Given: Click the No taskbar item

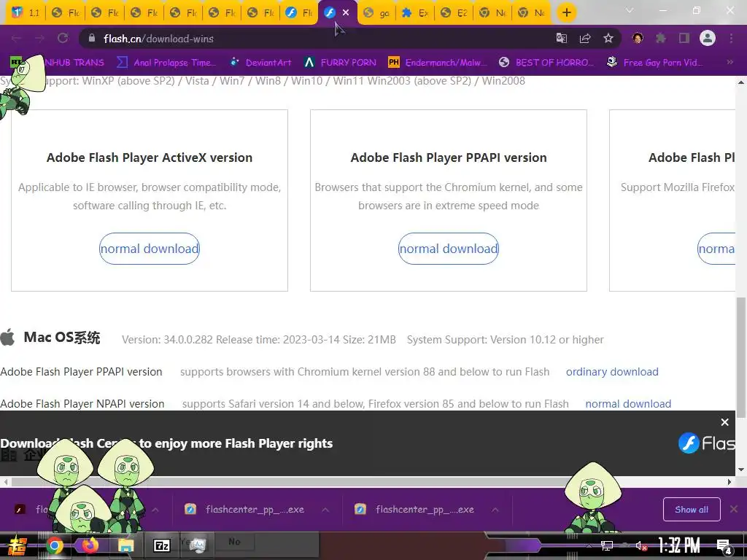Looking at the screenshot, I should (x=234, y=542).
